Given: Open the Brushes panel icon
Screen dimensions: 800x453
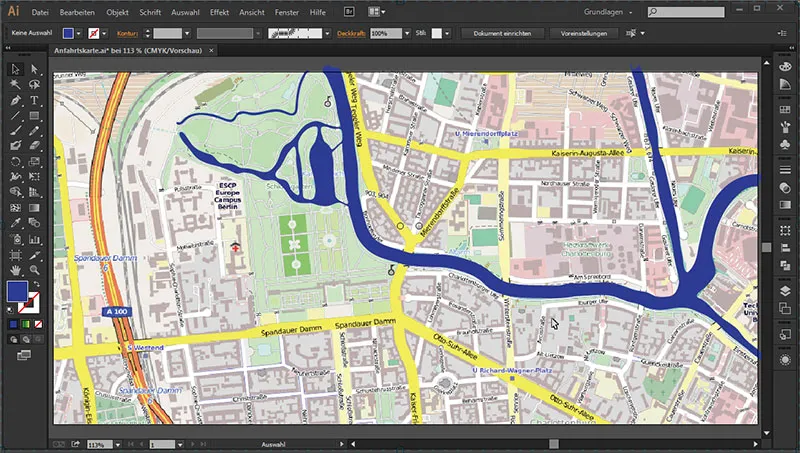Looking at the screenshot, I should click(785, 127).
